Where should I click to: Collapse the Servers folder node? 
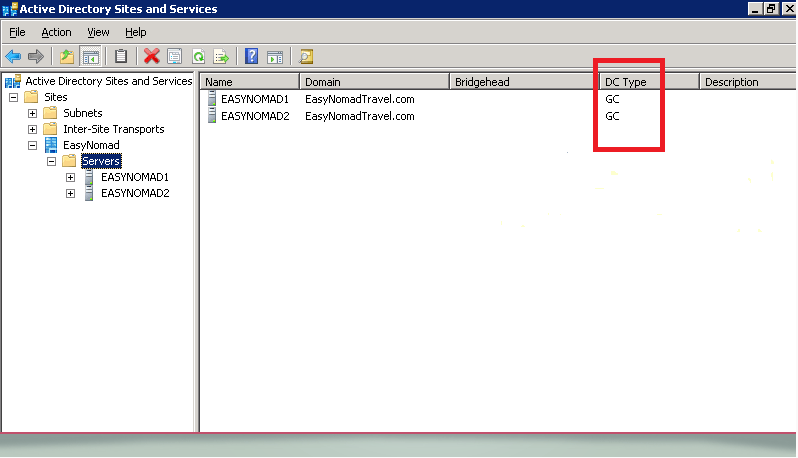click(51, 161)
